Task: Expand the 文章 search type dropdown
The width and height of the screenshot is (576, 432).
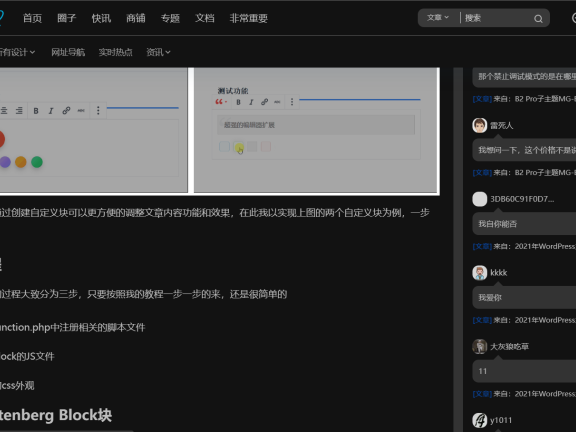Action: point(438,18)
